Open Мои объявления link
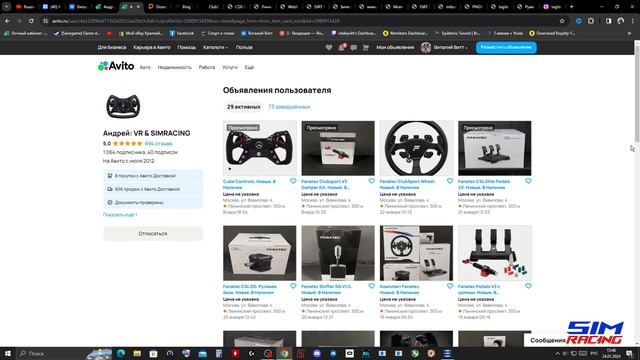This screenshot has width=640, height=360. (x=395, y=47)
